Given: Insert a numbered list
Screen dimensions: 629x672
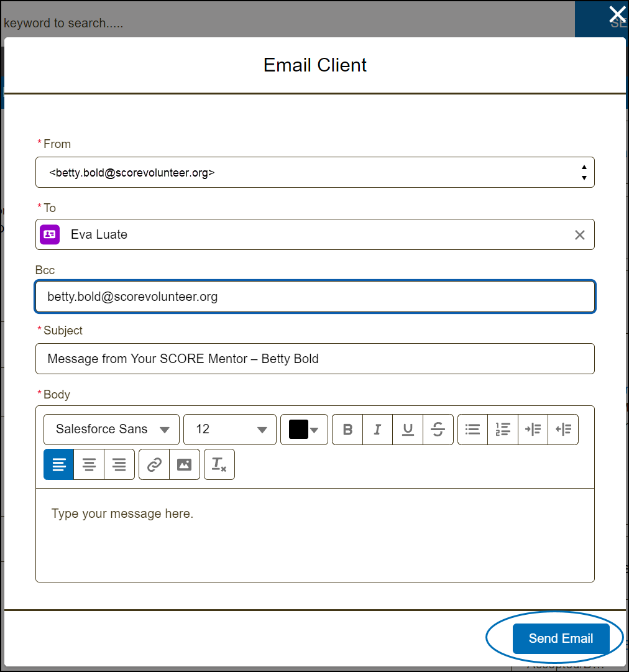Looking at the screenshot, I should coord(503,430).
